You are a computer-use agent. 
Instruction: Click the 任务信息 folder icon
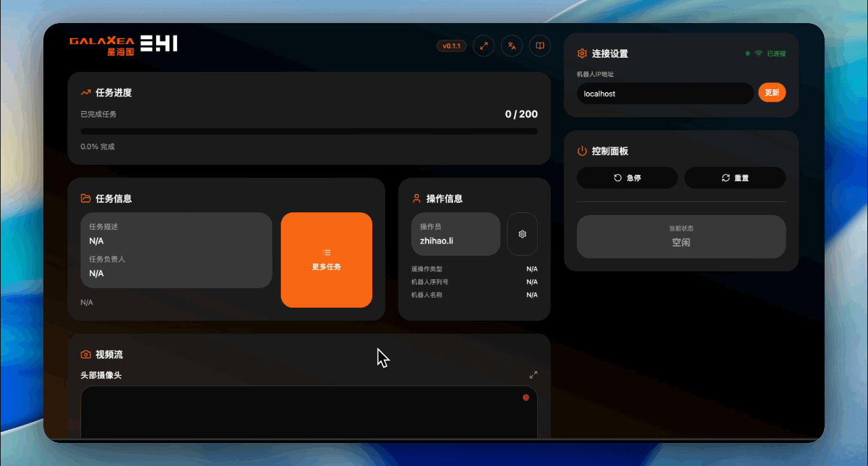[84, 198]
